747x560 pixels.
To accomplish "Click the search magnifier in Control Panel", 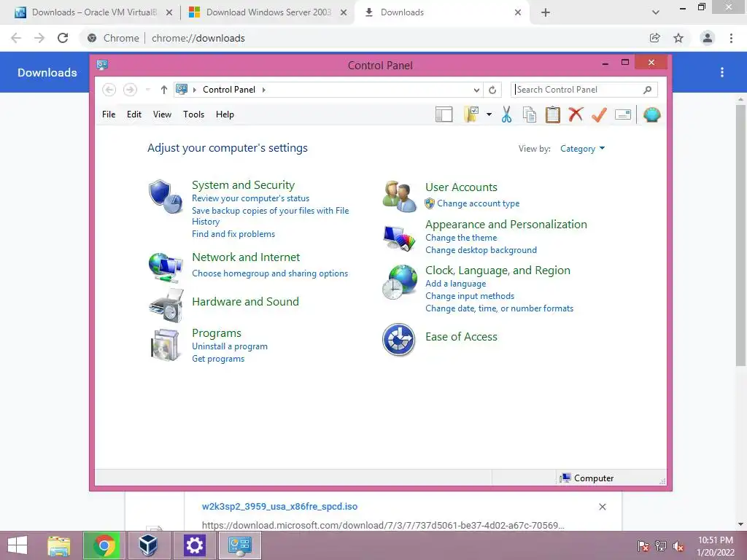I will click(x=648, y=90).
